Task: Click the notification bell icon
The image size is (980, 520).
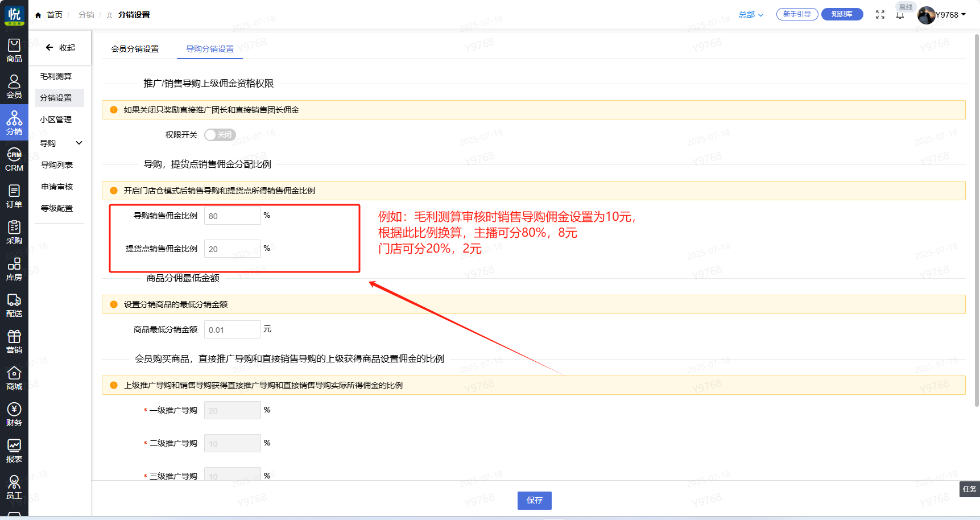Action: coord(900,15)
